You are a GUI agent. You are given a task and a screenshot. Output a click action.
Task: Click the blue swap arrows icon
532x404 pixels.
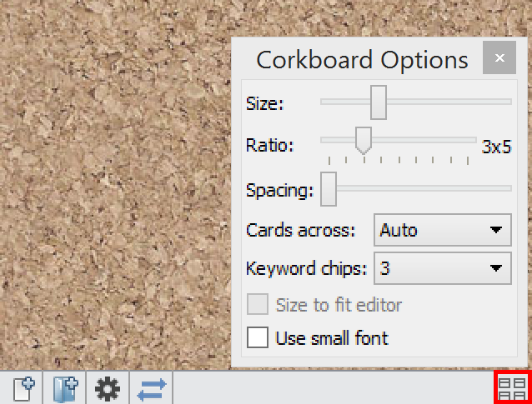152,389
